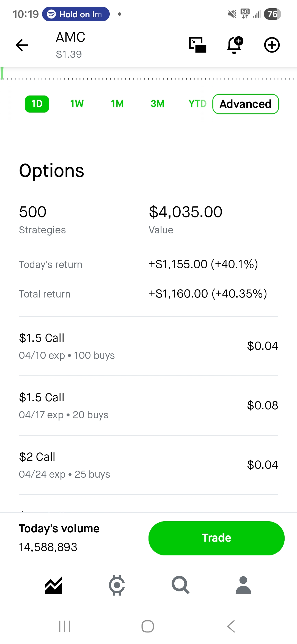
Task: Open the investing chart tab icon
Action: [54, 585]
